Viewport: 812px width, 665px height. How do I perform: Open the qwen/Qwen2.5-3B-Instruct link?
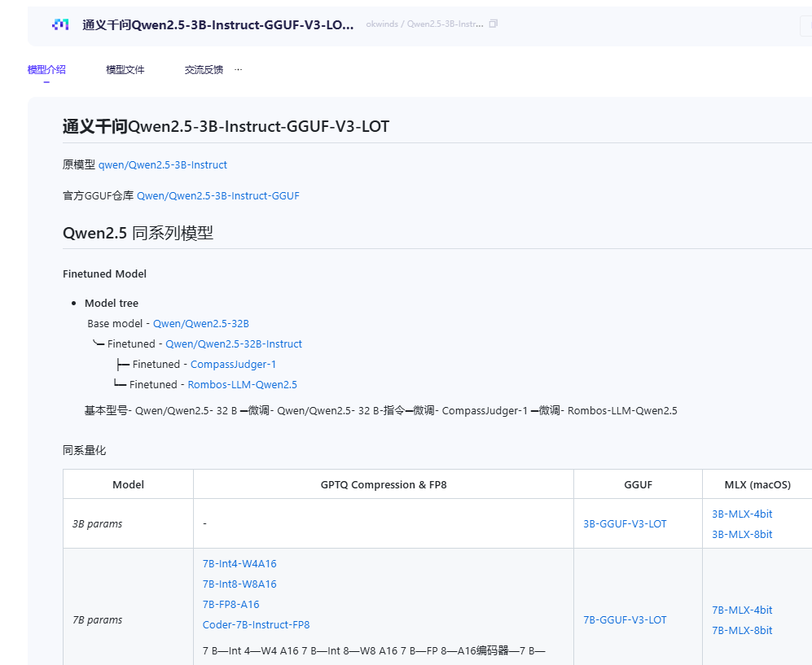[163, 164]
